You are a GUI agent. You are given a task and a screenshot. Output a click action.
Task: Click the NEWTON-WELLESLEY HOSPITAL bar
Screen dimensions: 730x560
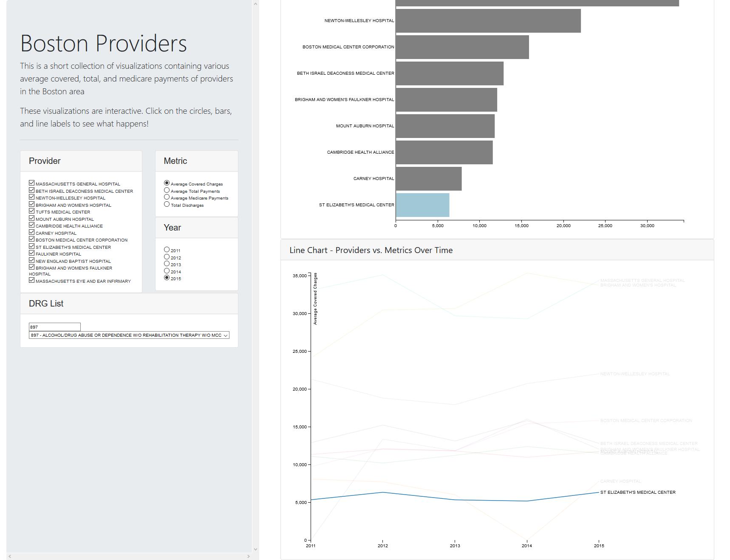[488, 21]
